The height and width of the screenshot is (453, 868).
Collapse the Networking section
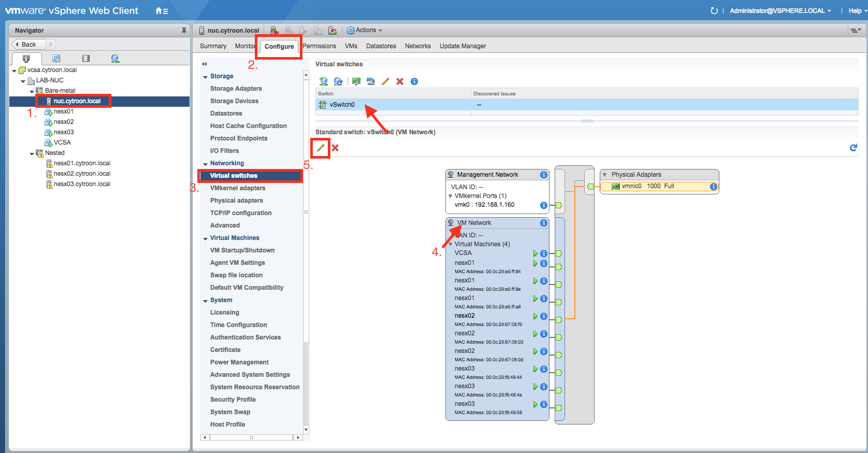pos(206,164)
